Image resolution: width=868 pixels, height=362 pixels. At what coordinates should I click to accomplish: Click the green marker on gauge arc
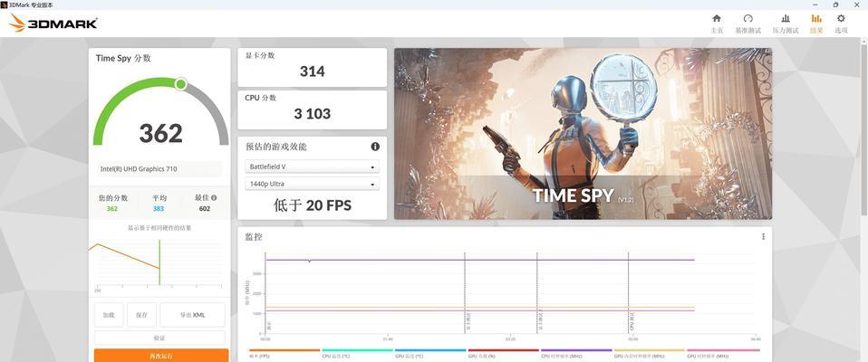pos(180,84)
